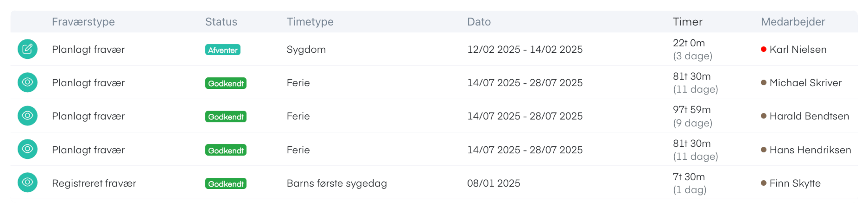The image size is (868, 213).
Task: Click the Godkendt badge on Michael Skriver's row
Action: tap(226, 83)
